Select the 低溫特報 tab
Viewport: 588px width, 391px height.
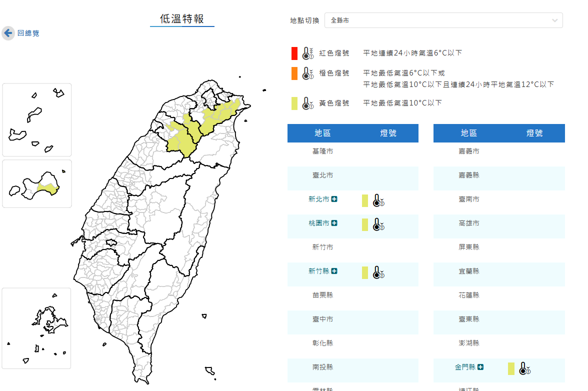click(x=182, y=18)
